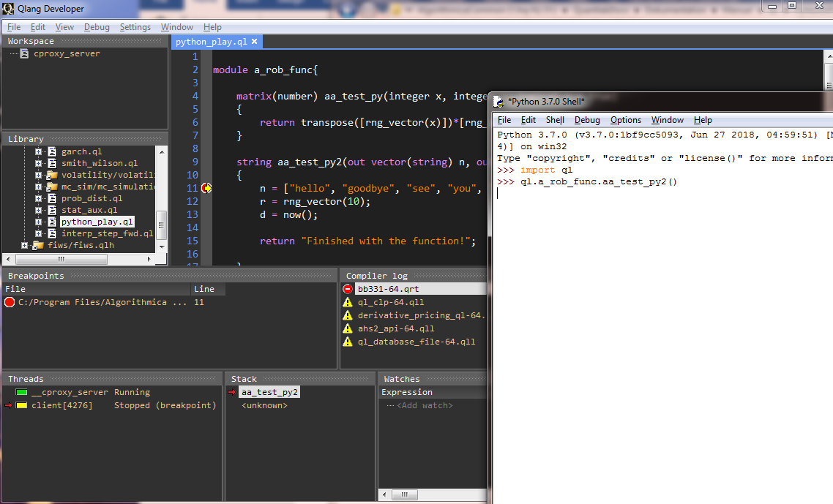Select the <unknown> stack frame
Image resolution: width=833 pixels, height=504 pixels.
pyautogui.click(x=264, y=406)
